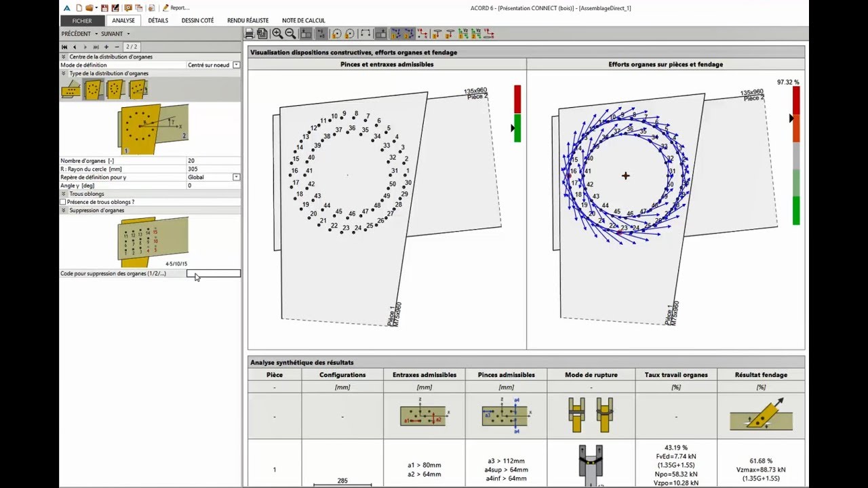Click the Résultat fendage column header
Screen dimensions: 868x488
click(761, 375)
